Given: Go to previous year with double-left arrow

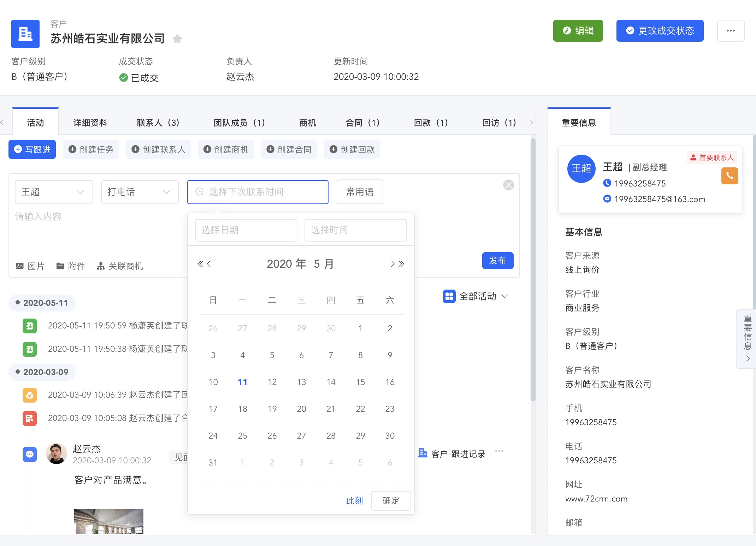Looking at the screenshot, I should (x=200, y=264).
